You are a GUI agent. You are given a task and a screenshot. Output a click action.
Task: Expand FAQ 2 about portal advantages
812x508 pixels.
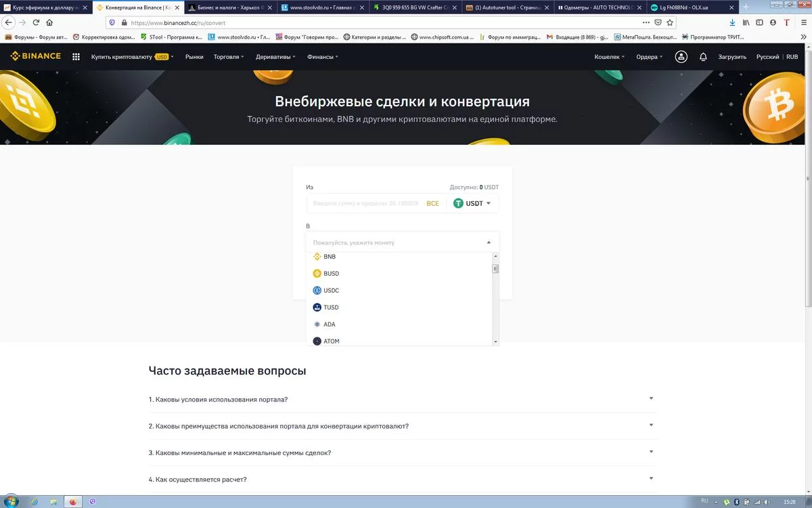click(403, 426)
